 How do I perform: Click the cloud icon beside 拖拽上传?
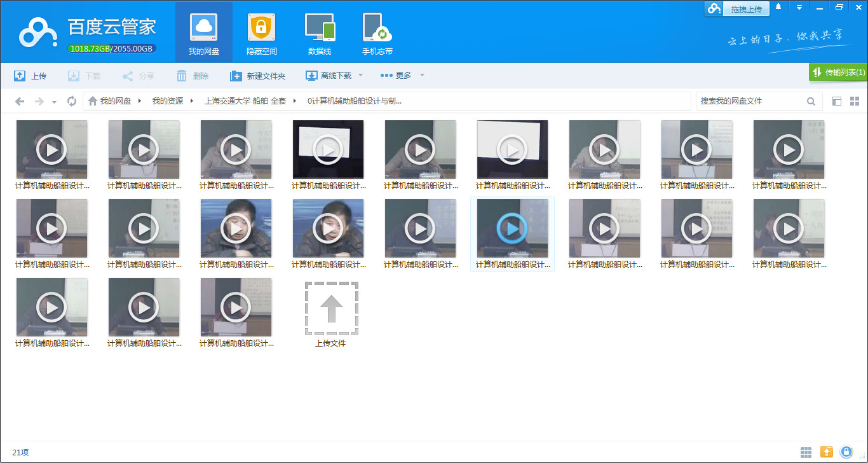coord(714,9)
